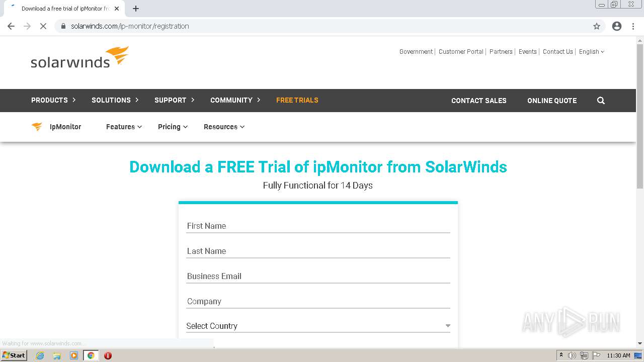Switch to Chrome taskbar icon
The height and width of the screenshot is (362, 644).
(x=91, y=355)
